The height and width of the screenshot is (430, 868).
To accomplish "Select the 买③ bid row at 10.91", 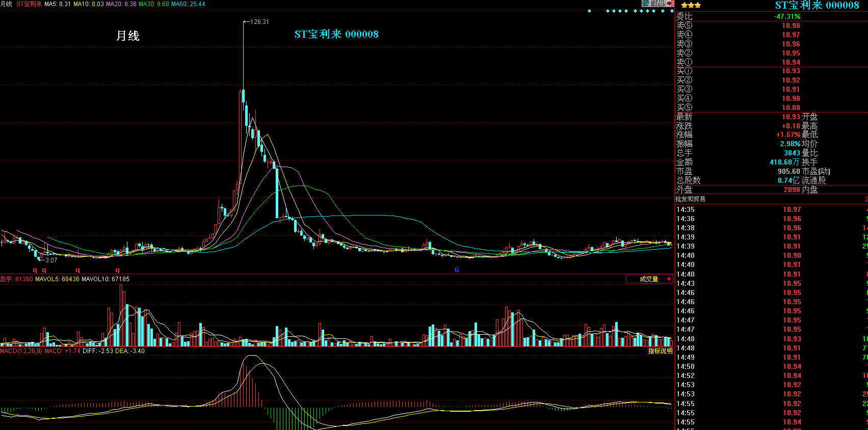I will (772, 89).
